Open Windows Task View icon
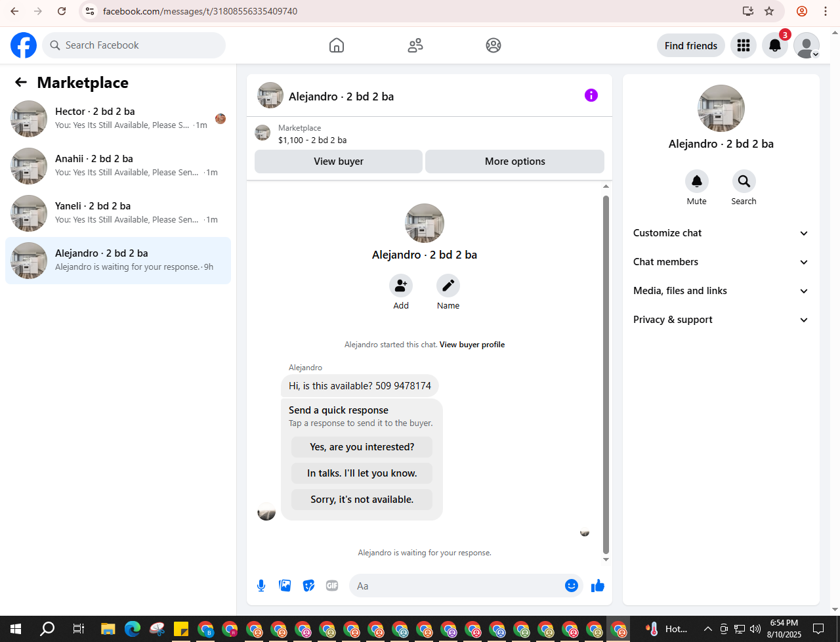The width and height of the screenshot is (840, 642). [79, 629]
